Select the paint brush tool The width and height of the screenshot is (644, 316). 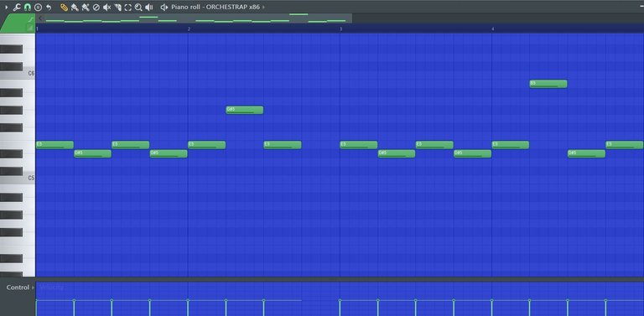(x=75, y=7)
